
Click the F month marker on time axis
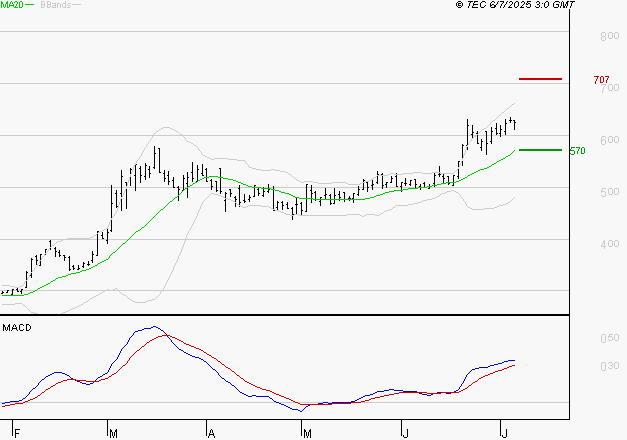tap(17, 433)
